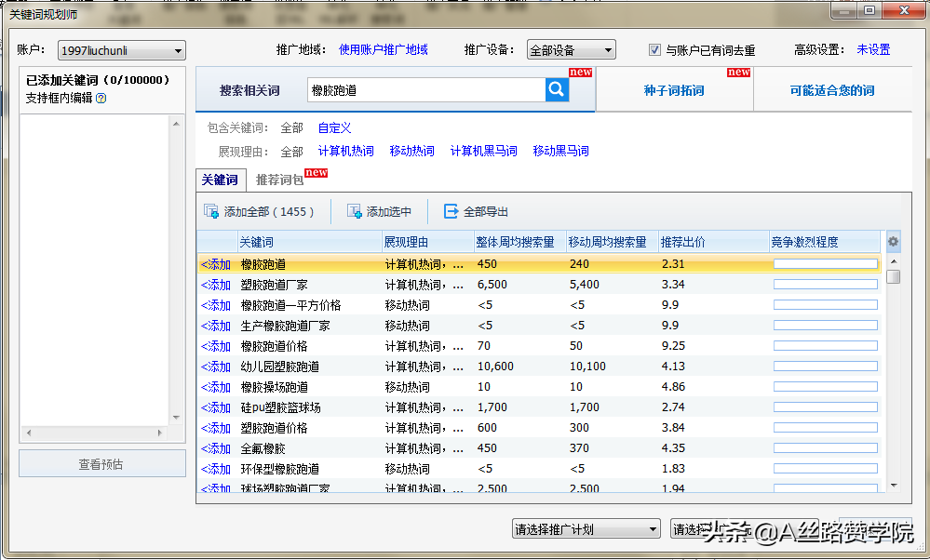Click the 查看预估 button
This screenshot has height=560, width=930.
[102, 464]
